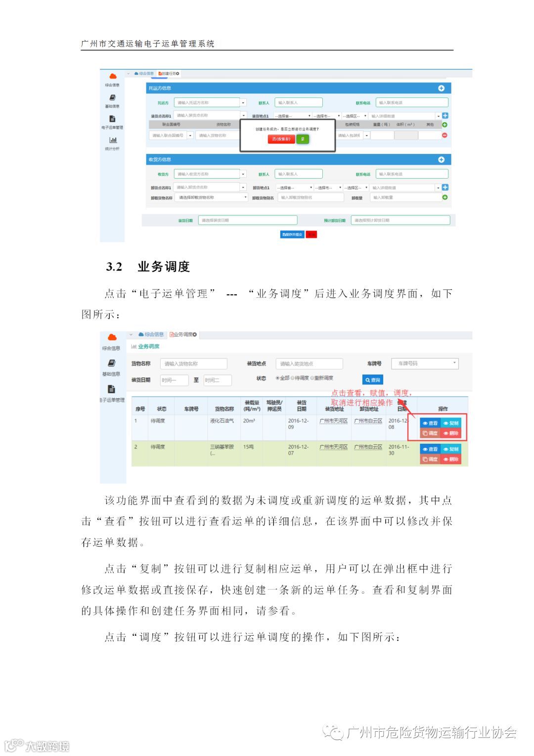Add another 装货地点 with blue plus icon

[x=445, y=116]
